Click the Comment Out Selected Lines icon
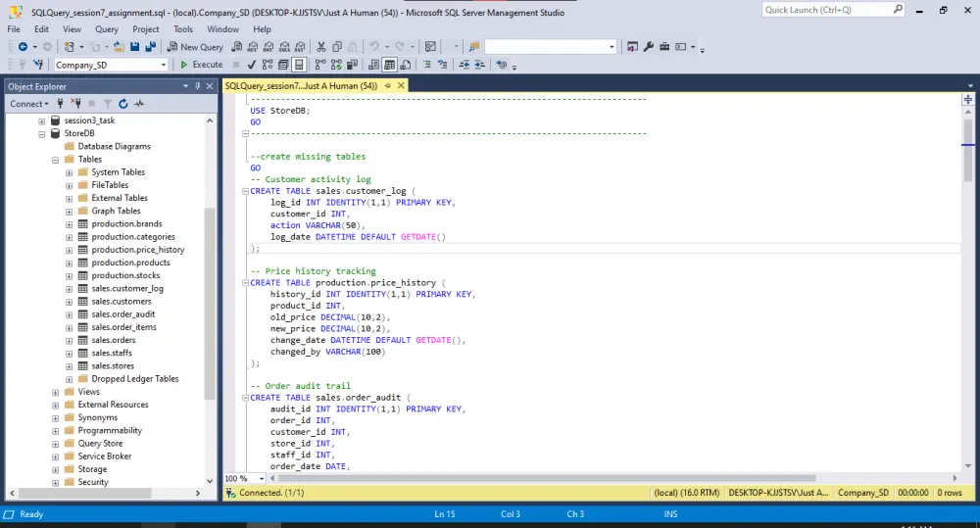This screenshot has height=528, width=980. click(x=427, y=65)
